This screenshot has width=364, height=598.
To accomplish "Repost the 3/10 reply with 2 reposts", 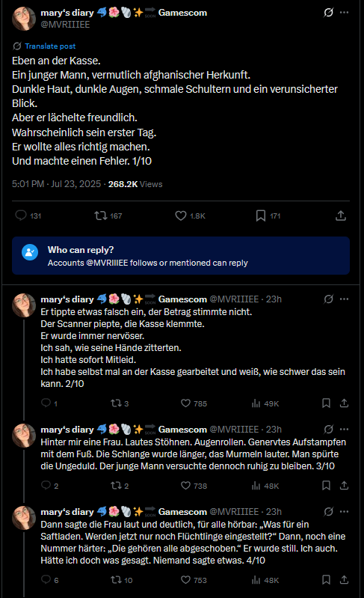I will pos(116,486).
